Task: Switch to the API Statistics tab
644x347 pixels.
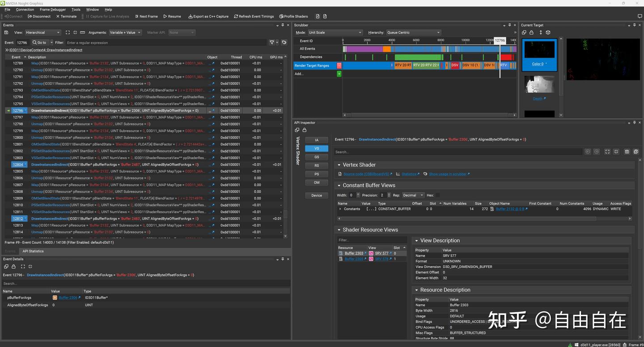Action: tap(33, 251)
